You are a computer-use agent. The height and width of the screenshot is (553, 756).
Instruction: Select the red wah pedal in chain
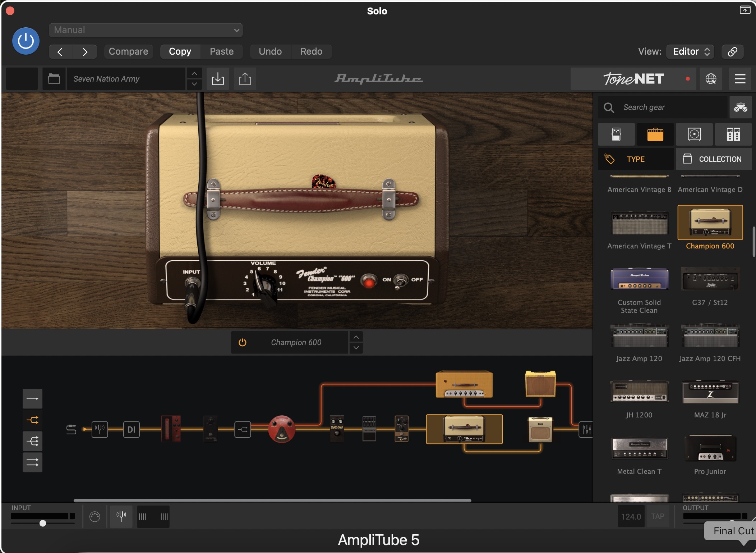(171, 429)
